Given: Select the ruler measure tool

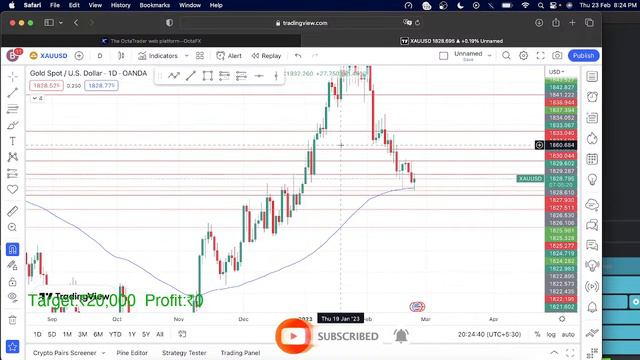Looking at the screenshot, I should (x=13, y=211).
